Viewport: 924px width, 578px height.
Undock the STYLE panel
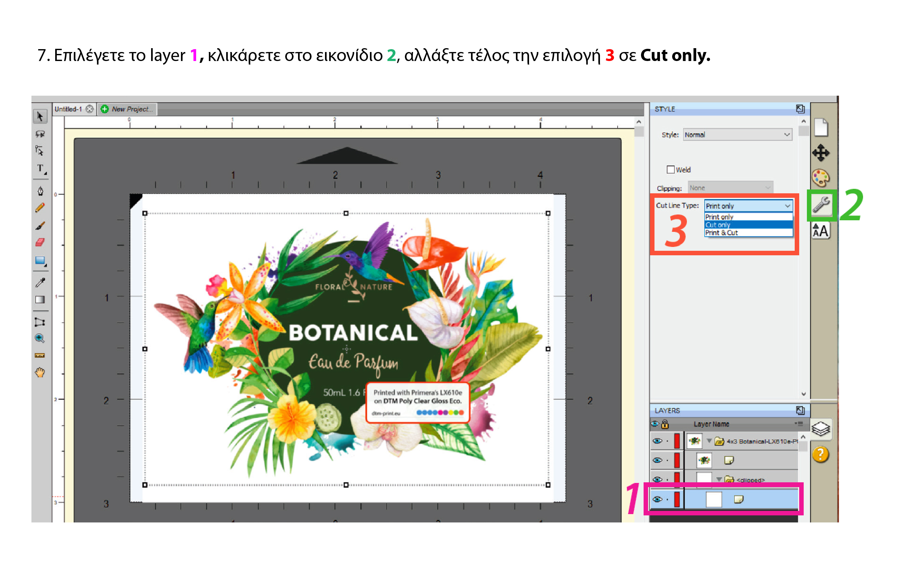pos(800,109)
